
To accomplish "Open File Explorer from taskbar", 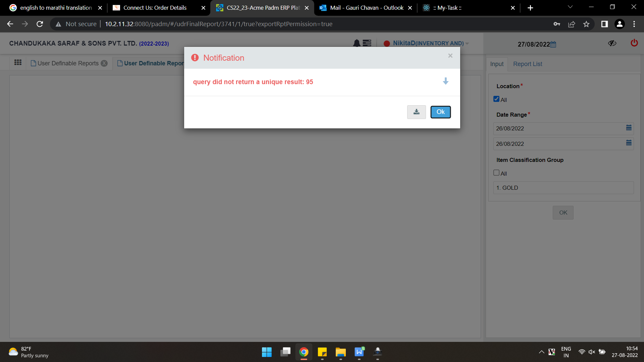I will 341,352.
